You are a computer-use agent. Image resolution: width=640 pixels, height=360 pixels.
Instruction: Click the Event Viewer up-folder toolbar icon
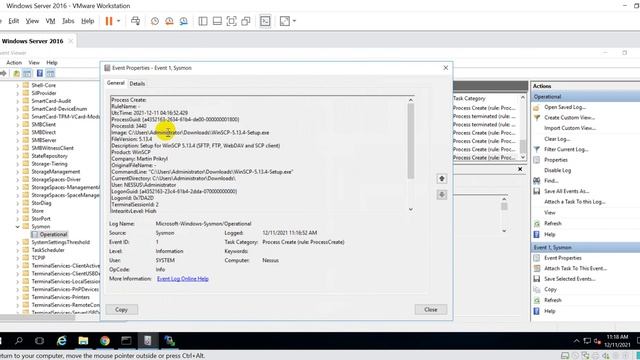16,73
